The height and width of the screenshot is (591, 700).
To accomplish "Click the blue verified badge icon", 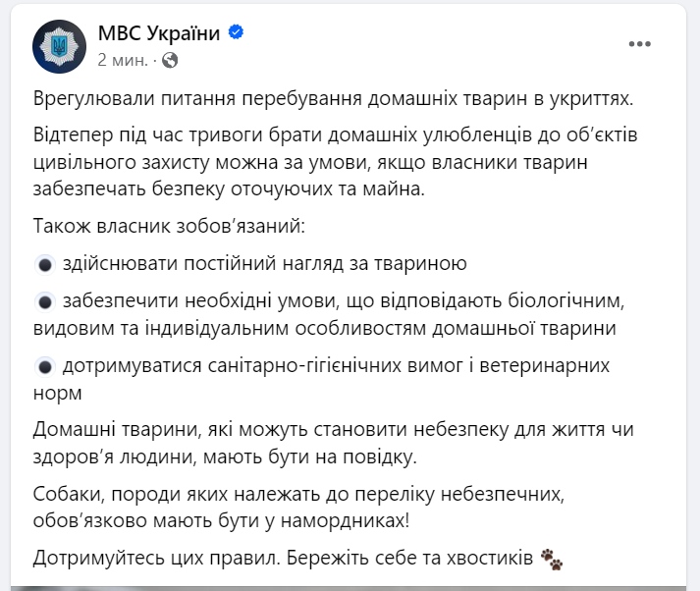I will (237, 33).
